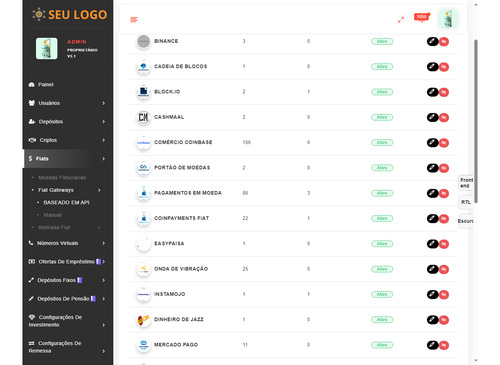Click Ativo status badge for Coinpayments Fiat

(x=382, y=219)
